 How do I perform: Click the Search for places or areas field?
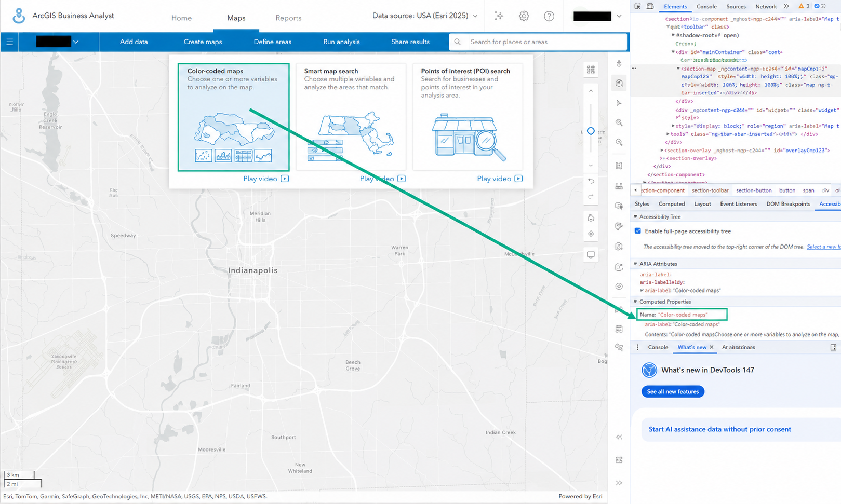(x=539, y=42)
